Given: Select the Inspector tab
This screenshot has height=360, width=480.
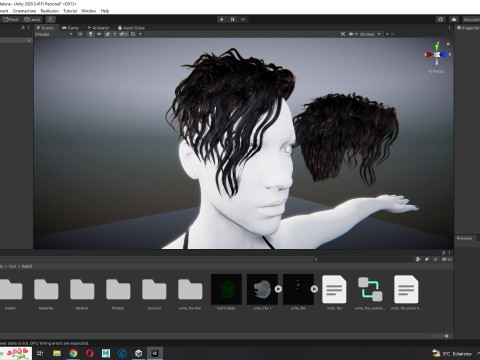Looking at the screenshot, I should click(x=468, y=28).
